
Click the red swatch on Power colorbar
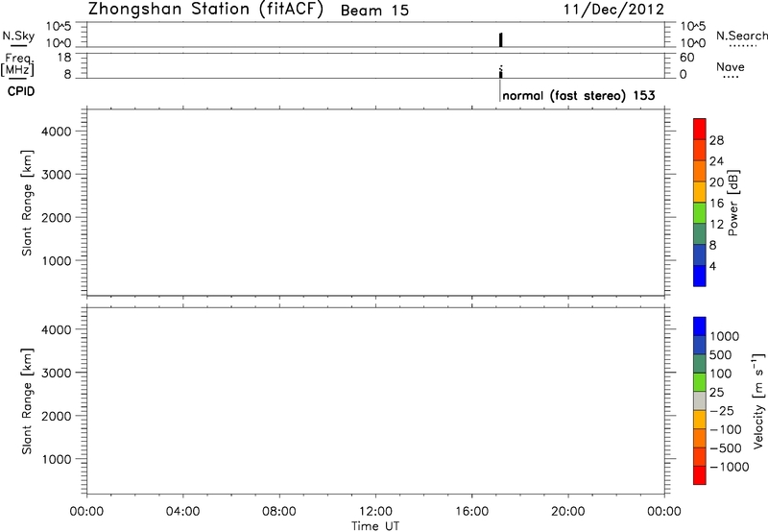tap(700, 130)
